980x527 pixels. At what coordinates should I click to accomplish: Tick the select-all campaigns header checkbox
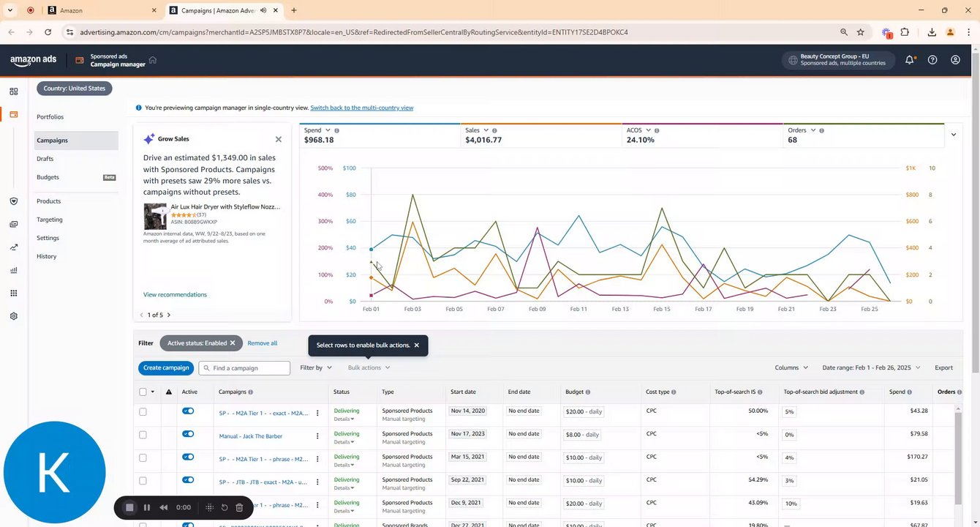(143, 392)
